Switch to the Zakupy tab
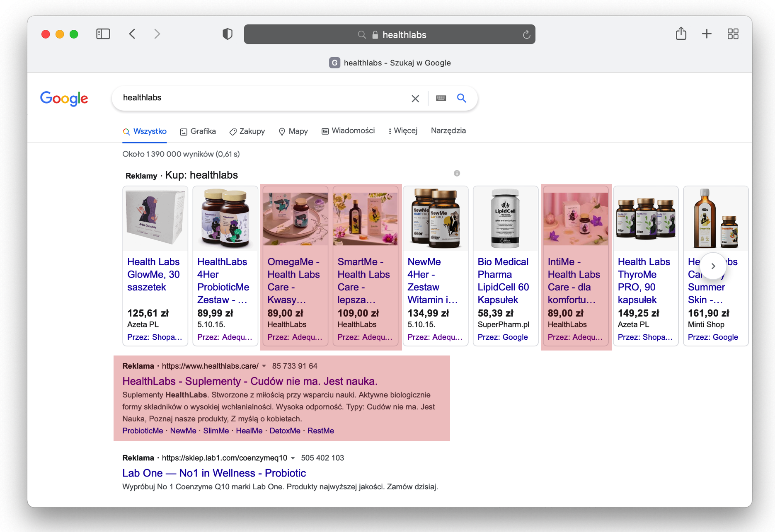This screenshot has width=775, height=532. tap(247, 131)
